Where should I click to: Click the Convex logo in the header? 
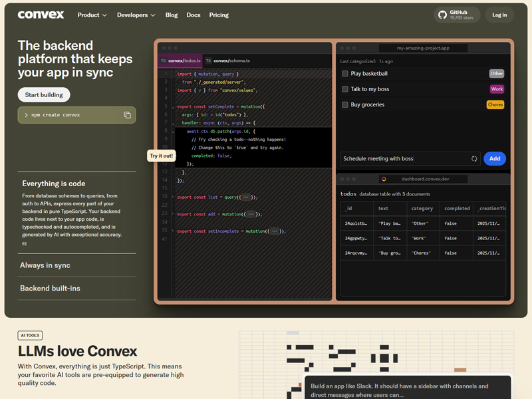coord(41,15)
